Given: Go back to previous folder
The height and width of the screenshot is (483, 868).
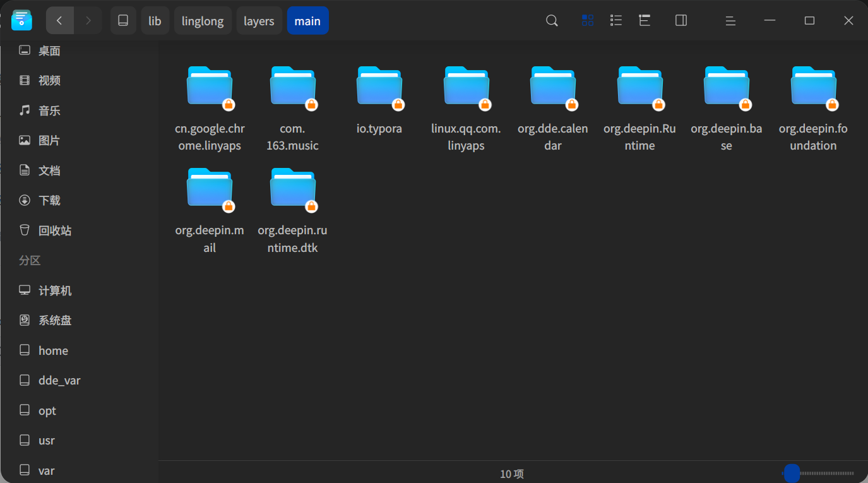Looking at the screenshot, I should click(x=60, y=21).
